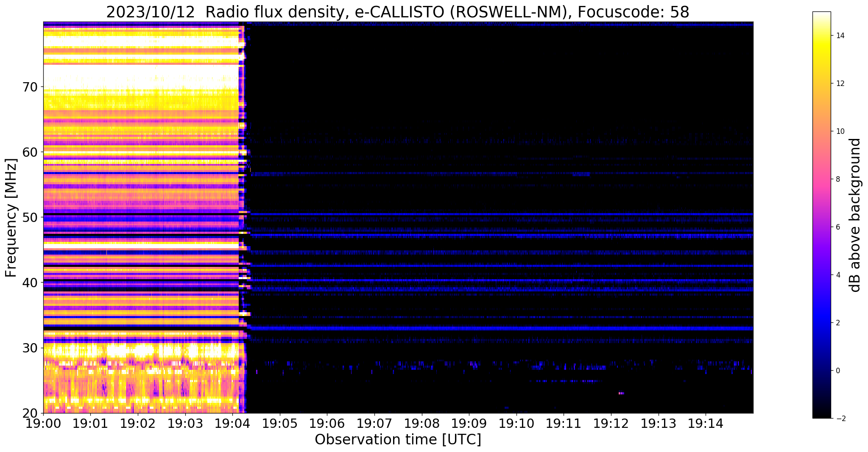
Task: Click the 20 MHz frequency tick label
Action: click(30, 413)
